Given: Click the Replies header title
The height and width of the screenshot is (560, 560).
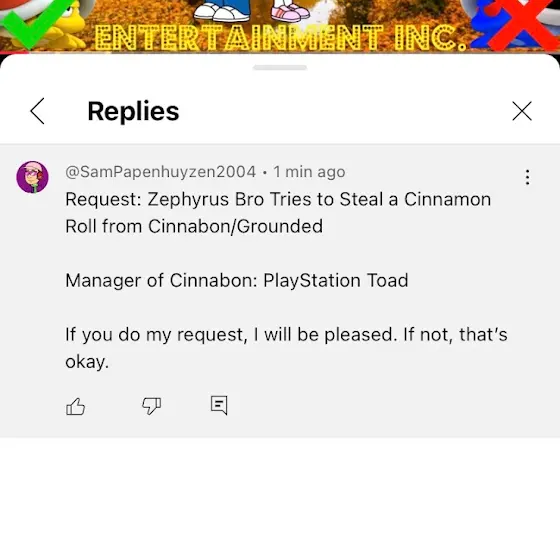Looking at the screenshot, I should click(133, 111).
